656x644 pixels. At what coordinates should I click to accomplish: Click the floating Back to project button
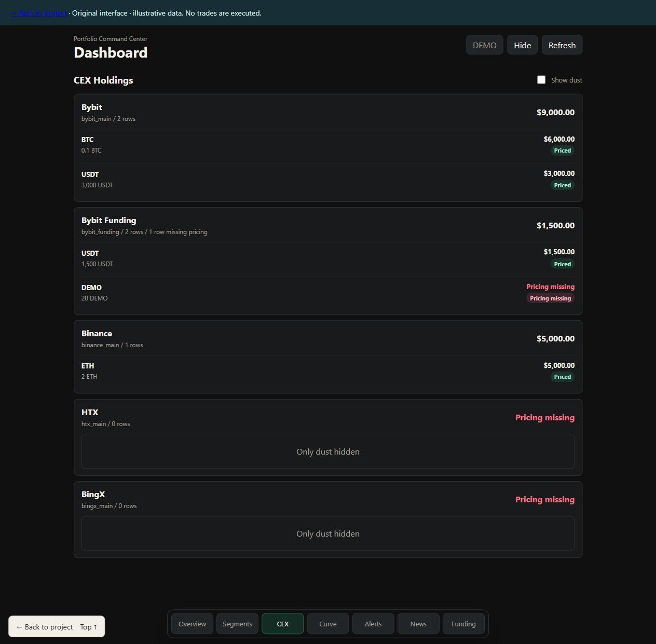[45, 627]
